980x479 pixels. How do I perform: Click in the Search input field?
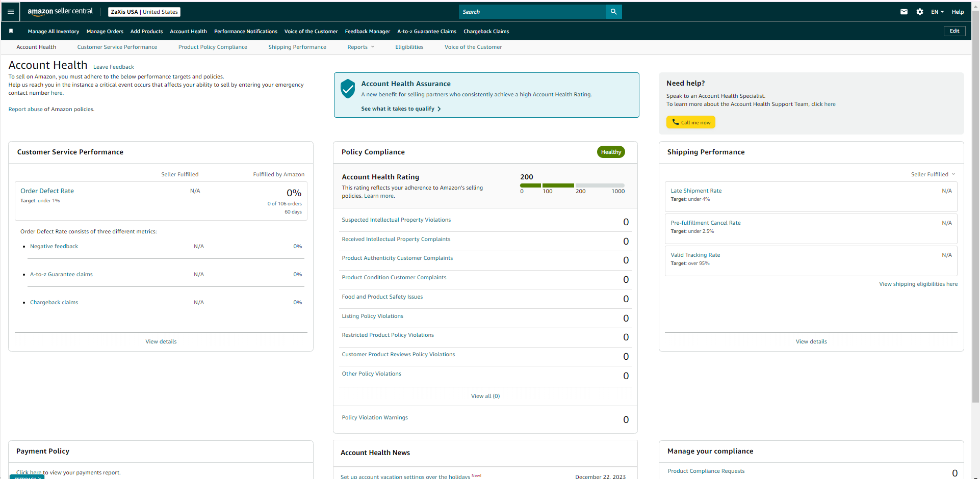pyautogui.click(x=532, y=12)
